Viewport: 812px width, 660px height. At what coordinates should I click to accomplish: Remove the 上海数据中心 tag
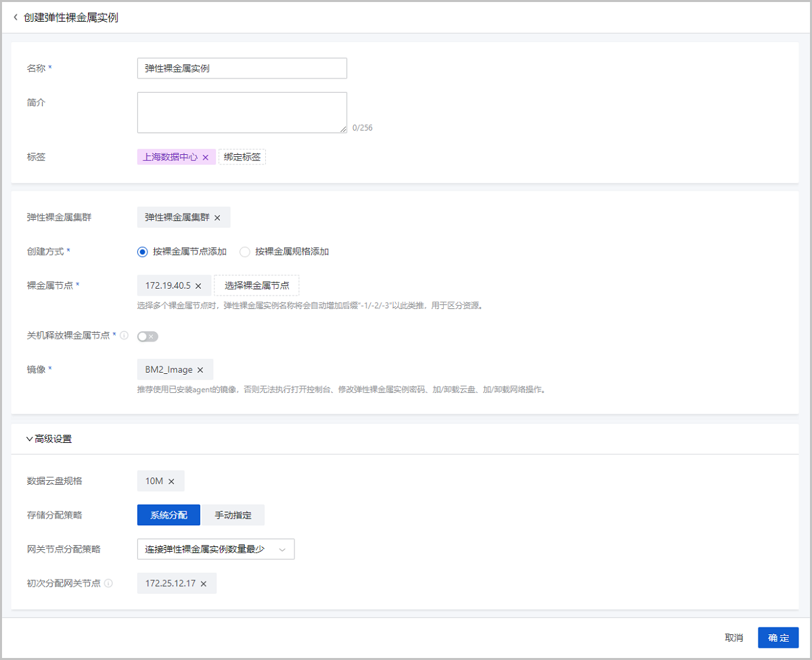pyautogui.click(x=206, y=156)
